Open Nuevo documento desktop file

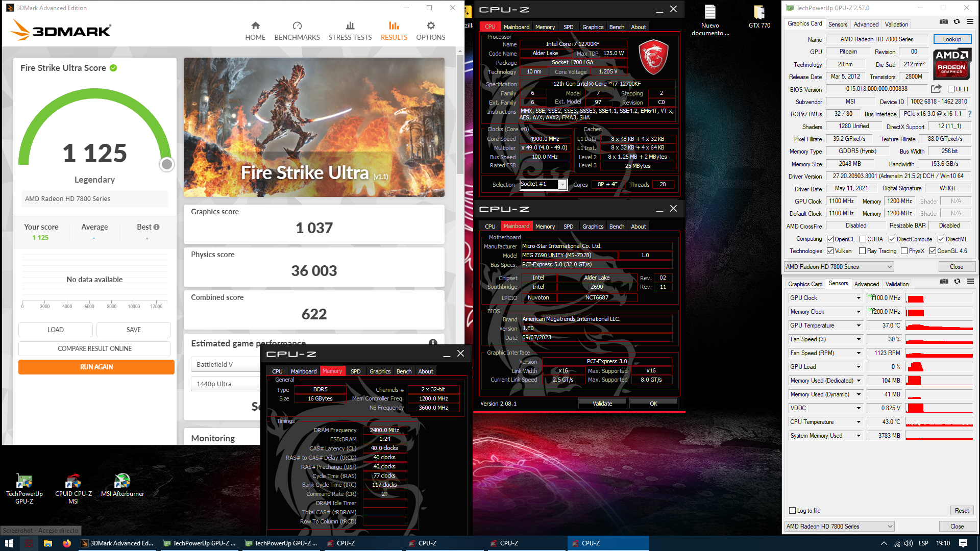point(710,20)
